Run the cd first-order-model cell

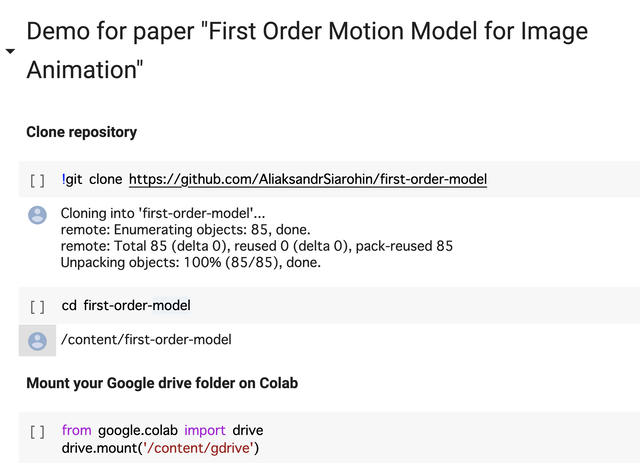[x=37, y=306]
